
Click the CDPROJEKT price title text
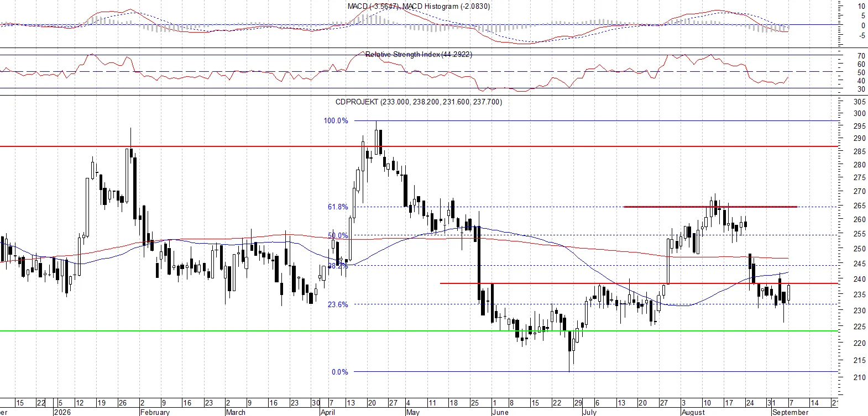pyautogui.click(x=419, y=102)
